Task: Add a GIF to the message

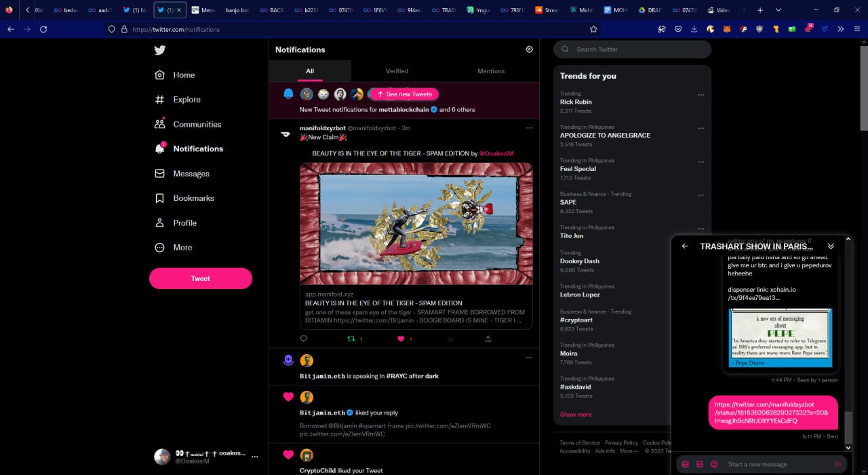Action: pyautogui.click(x=700, y=464)
